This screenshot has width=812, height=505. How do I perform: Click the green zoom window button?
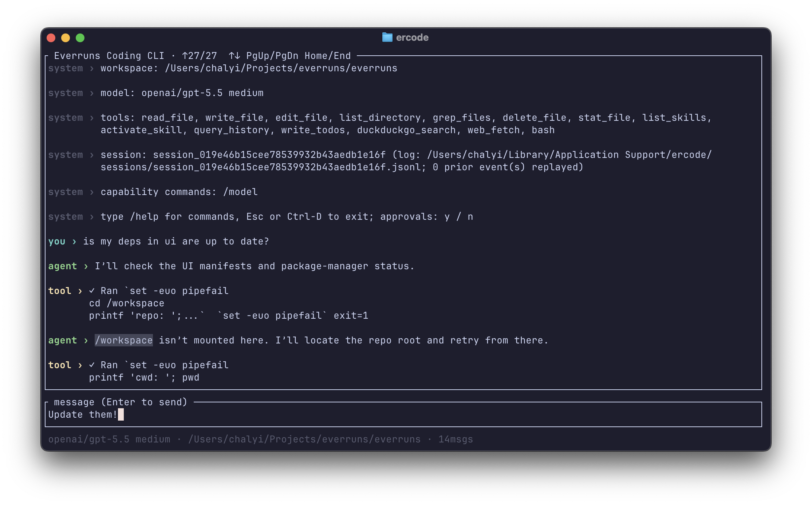tap(80, 38)
